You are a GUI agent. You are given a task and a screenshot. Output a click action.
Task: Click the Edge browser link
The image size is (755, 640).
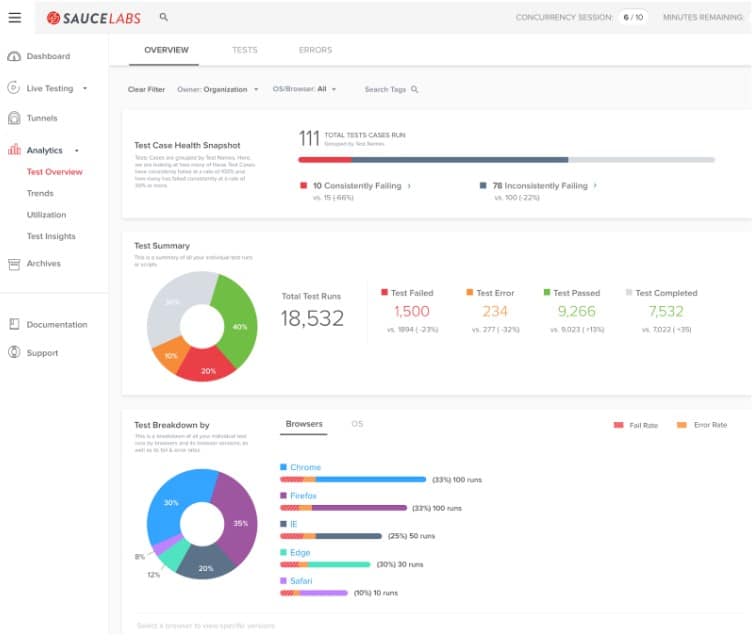(300, 553)
